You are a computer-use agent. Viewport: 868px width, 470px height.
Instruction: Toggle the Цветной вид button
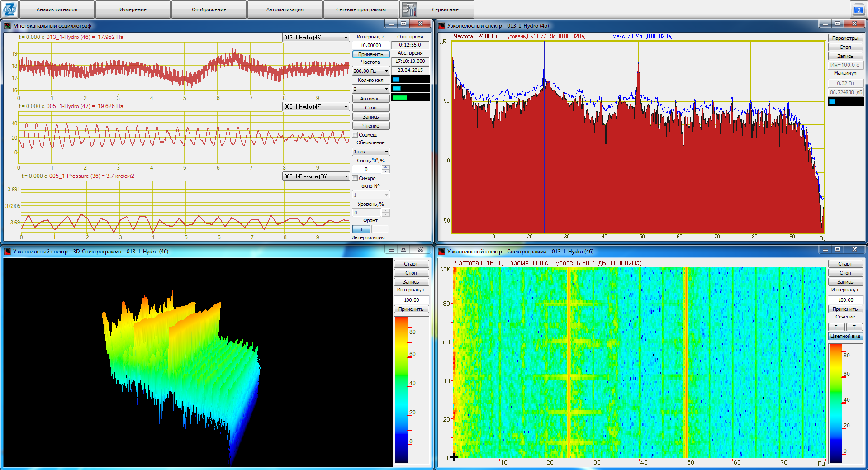point(845,336)
